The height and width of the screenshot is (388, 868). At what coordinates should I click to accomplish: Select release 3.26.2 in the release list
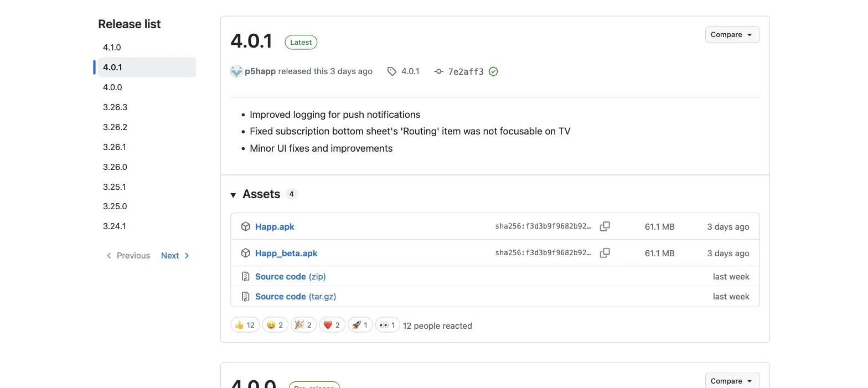point(147,127)
